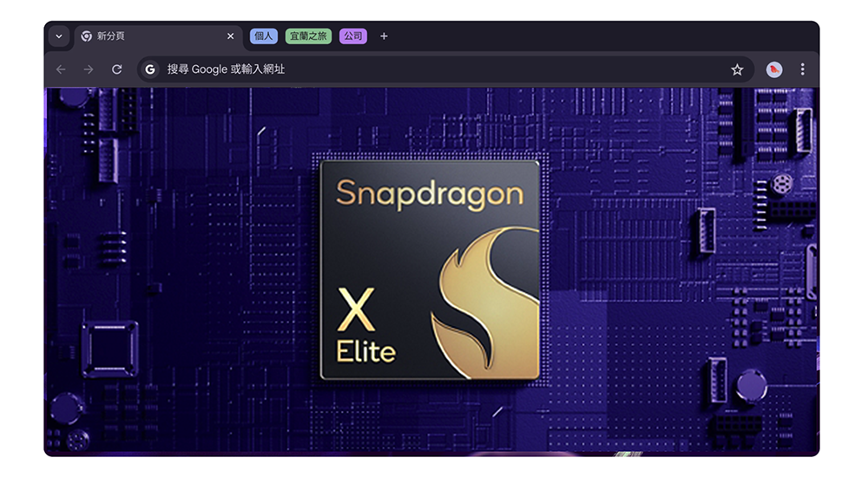This screenshot has height=484, width=868.
Task: Click the Chrome icon on the 新分頁 tab
Action: [x=86, y=36]
